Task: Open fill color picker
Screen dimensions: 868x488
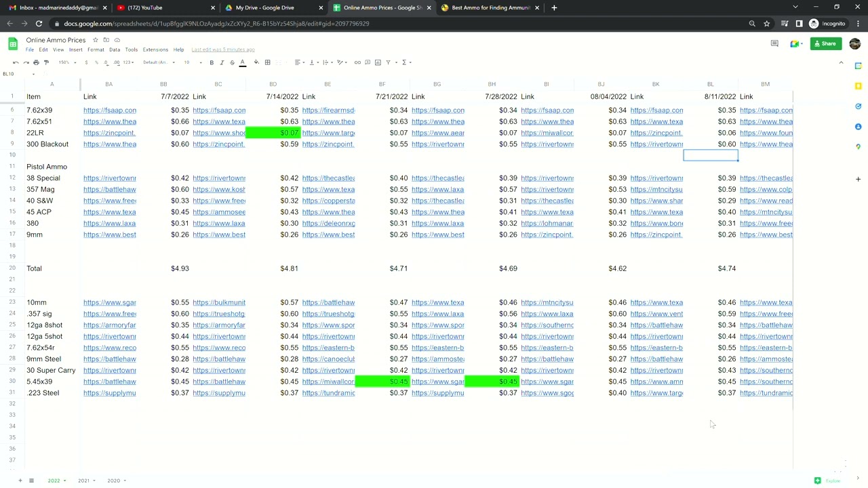Action: [256, 62]
